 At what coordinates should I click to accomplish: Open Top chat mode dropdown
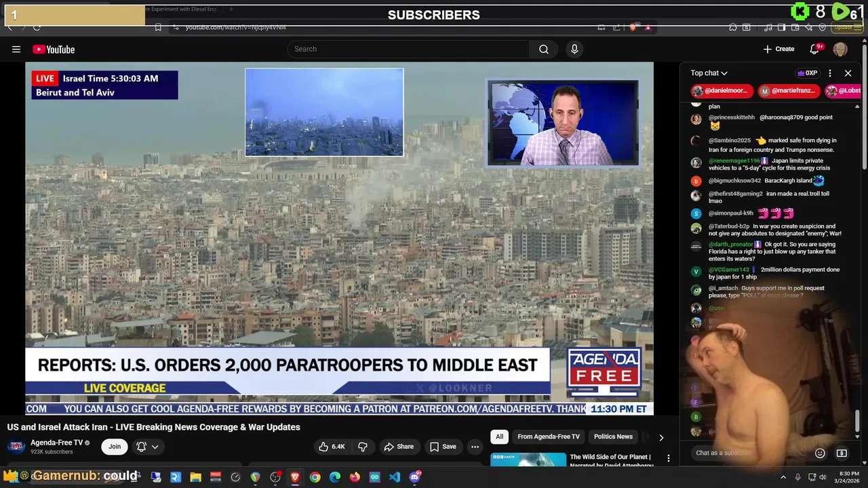(709, 73)
